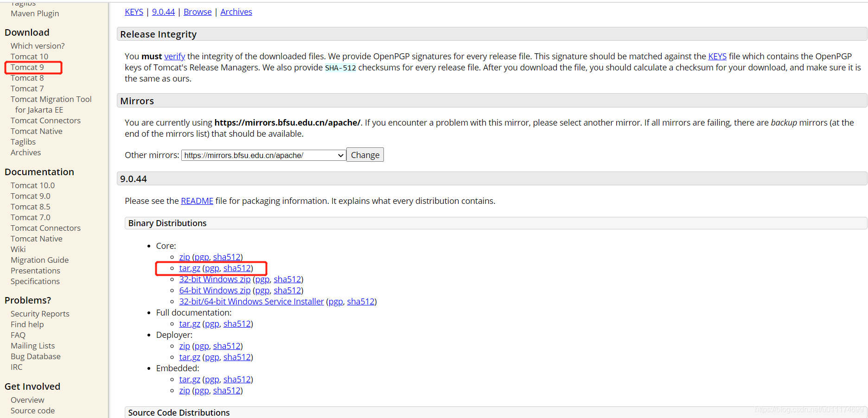Open sha512 checksum for Core tar.gz
Image resolution: width=868 pixels, height=418 pixels.
pyautogui.click(x=237, y=268)
